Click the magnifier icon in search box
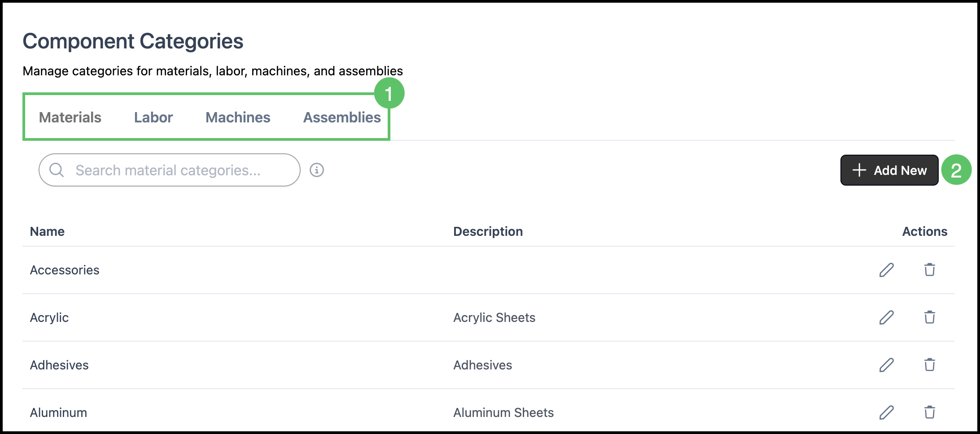The image size is (980, 434). pyautogui.click(x=57, y=170)
